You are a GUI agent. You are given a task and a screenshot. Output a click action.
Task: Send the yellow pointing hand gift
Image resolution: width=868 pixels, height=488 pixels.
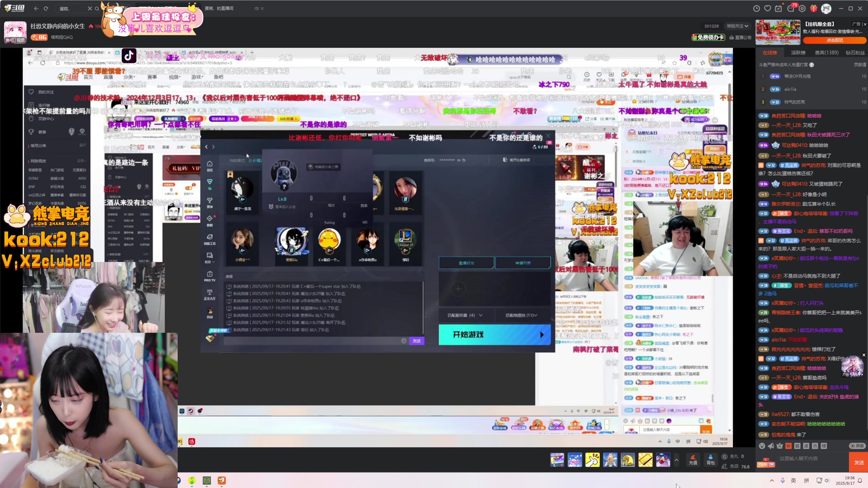pos(592,460)
